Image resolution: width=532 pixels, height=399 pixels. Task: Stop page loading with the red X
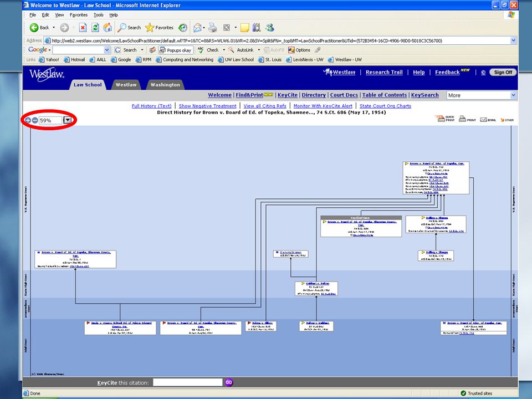[x=83, y=28]
